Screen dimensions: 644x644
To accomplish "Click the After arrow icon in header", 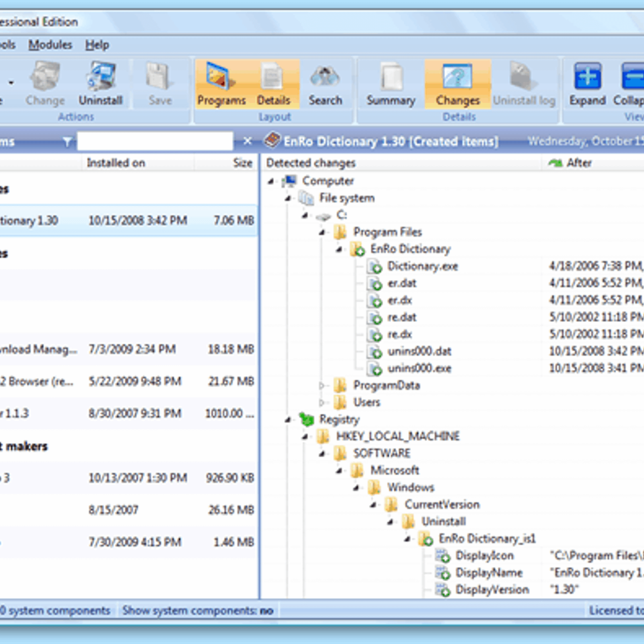I will (555, 163).
